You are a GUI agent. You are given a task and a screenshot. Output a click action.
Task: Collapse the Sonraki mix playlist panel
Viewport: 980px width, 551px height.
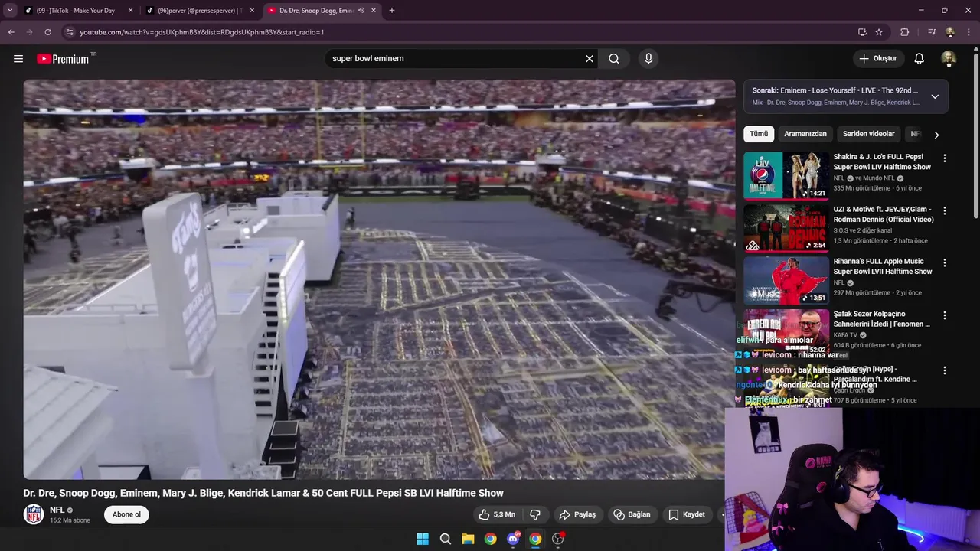[935, 96]
